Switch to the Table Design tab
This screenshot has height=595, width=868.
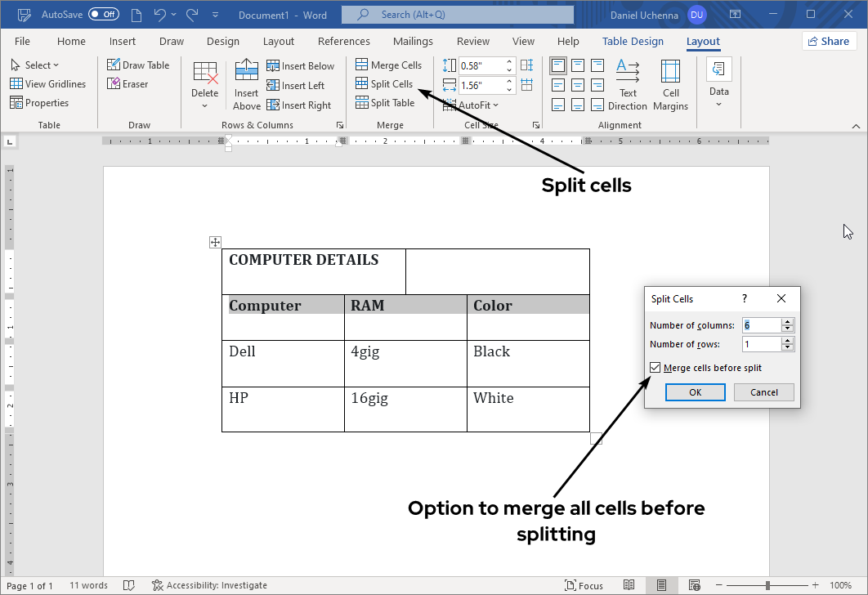click(633, 41)
